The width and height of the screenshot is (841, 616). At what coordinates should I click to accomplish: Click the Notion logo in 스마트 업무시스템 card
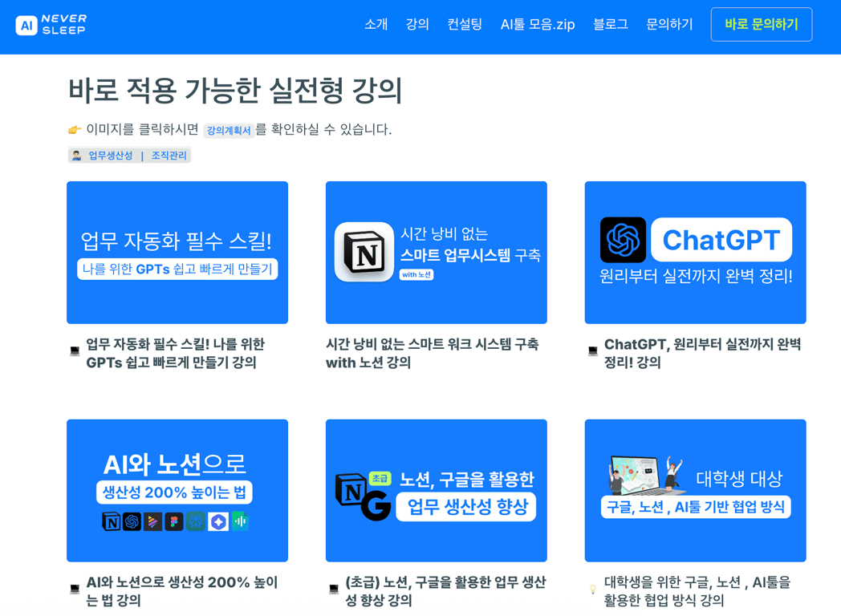pyautogui.click(x=364, y=252)
